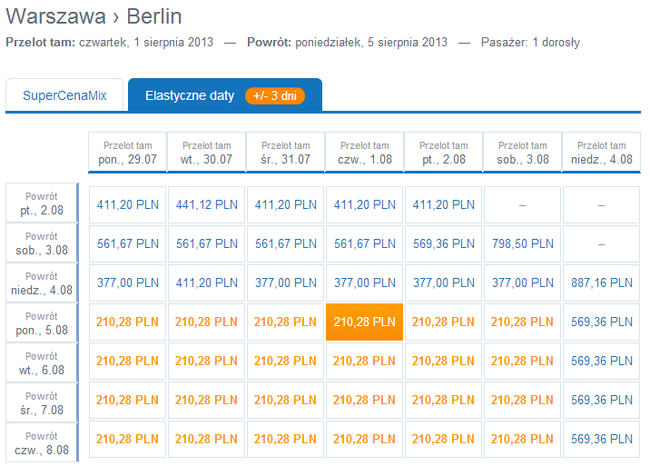
Task: Select return row header wt., 6.08
Action: 43,361
